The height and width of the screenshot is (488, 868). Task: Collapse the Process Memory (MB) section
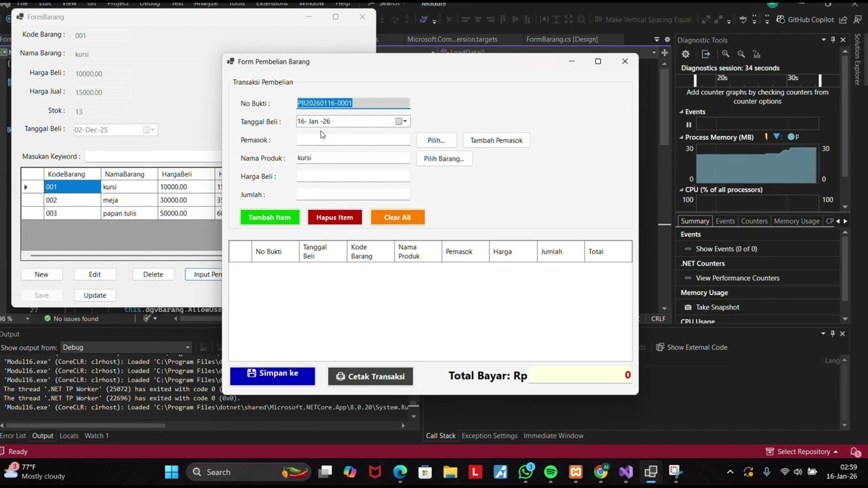[x=682, y=137]
